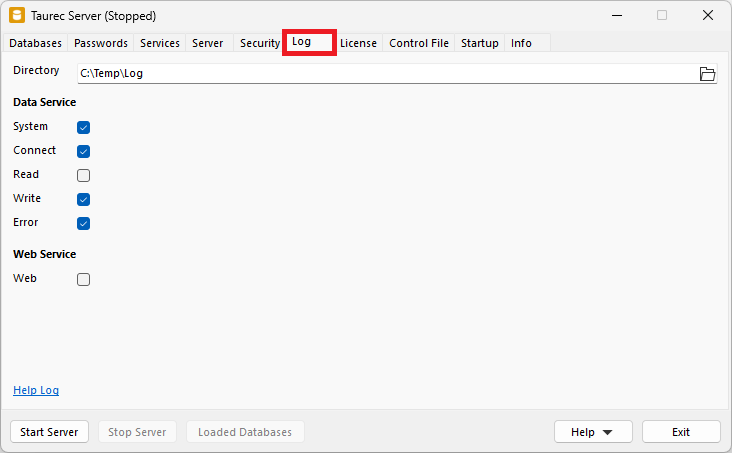Click the Stop Server button
This screenshot has height=453, width=732.
click(x=137, y=432)
